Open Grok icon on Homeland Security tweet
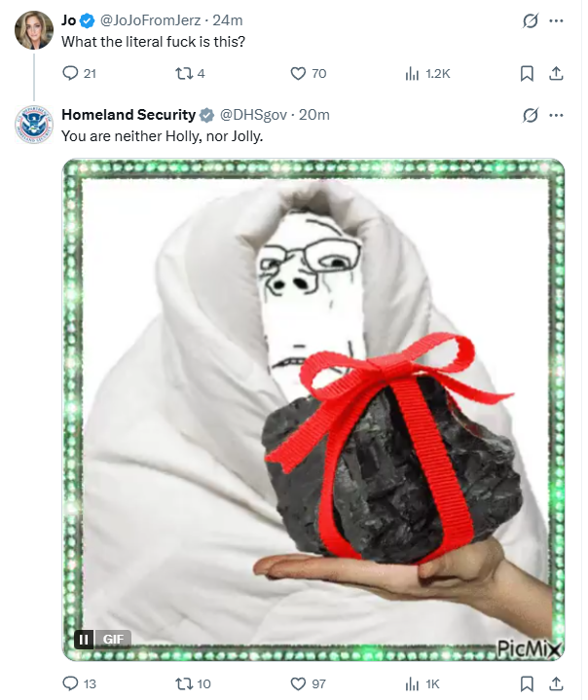The height and width of the screenshot is (700, 588). [530, 115]
